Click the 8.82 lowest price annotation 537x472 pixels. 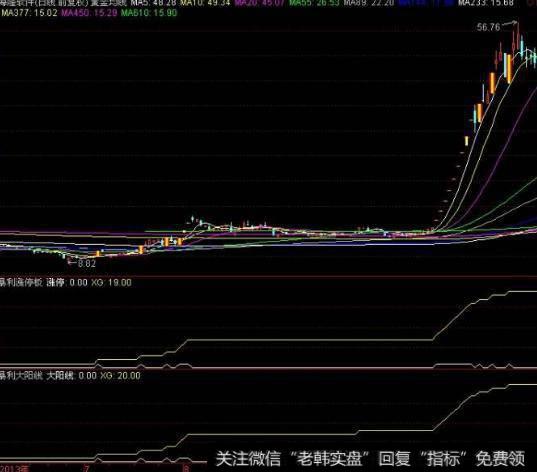coord(87,263)
